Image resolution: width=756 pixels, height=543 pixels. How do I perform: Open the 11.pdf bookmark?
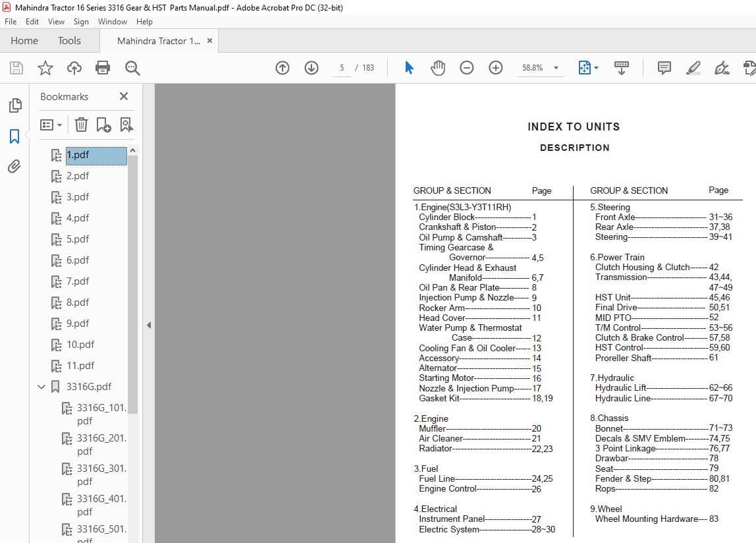point(80,366)
